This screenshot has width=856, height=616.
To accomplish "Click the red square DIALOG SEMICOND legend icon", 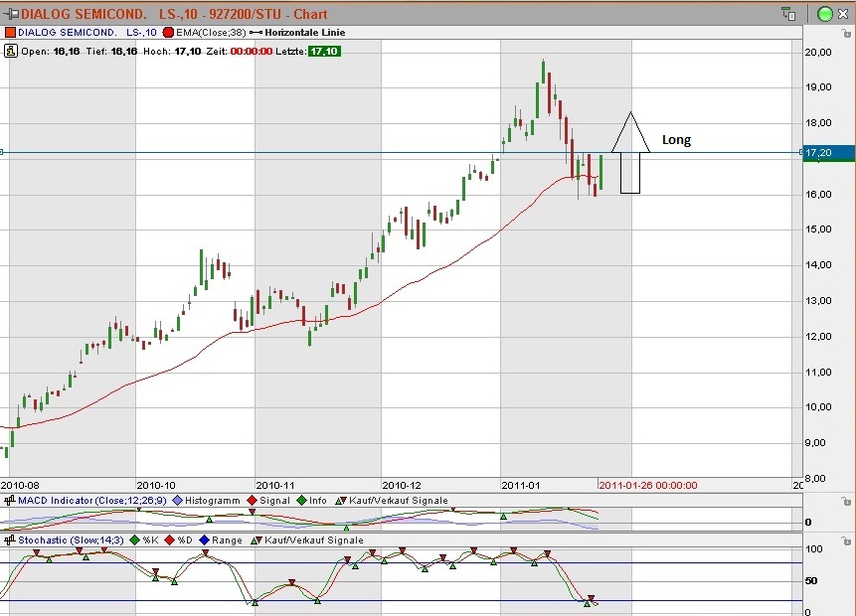I will [10, 32].
